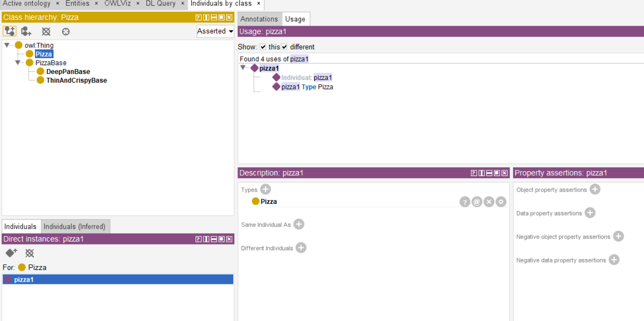Click bold pizza1 root in usage tree

tap(269, 68)
